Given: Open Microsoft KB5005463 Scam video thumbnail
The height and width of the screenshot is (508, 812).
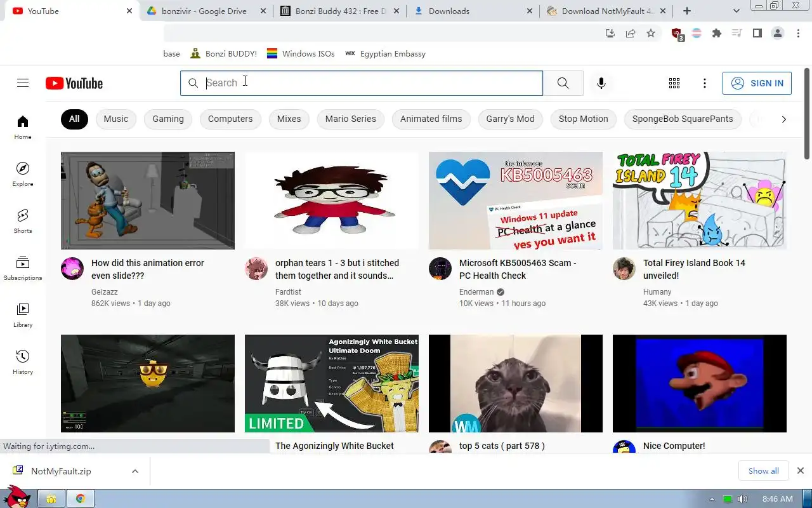Looking at the screenshot, I should (x=516, y=201).
